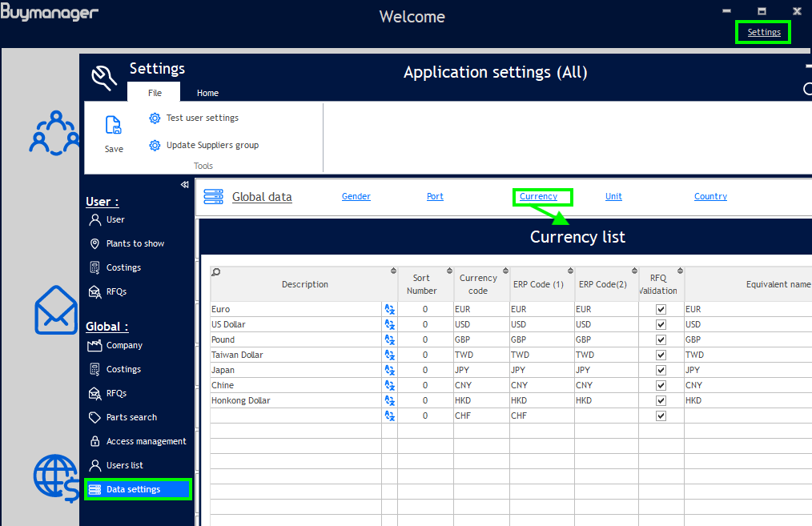Click the Save icon in the ribbon

coord(114,126)
